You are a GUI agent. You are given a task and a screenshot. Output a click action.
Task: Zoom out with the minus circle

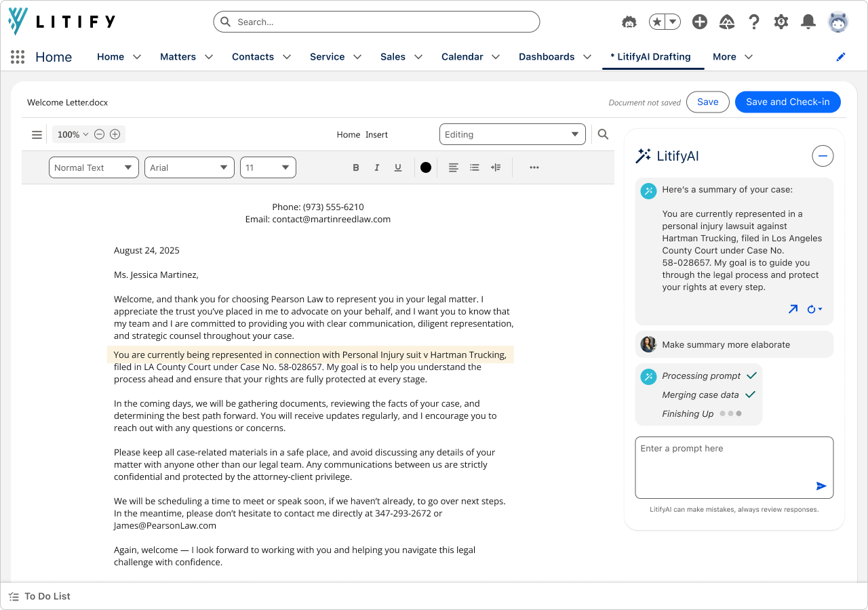[99, 134]
